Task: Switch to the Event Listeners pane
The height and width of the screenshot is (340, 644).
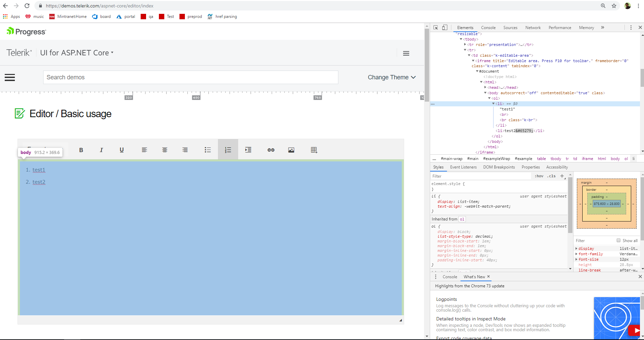Action: tap(463, 167)
